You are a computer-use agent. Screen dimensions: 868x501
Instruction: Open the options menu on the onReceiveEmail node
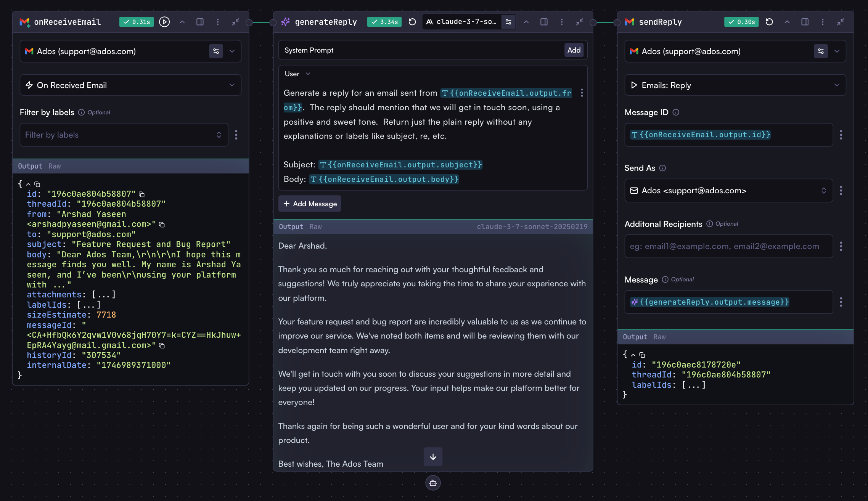[218, 22]
